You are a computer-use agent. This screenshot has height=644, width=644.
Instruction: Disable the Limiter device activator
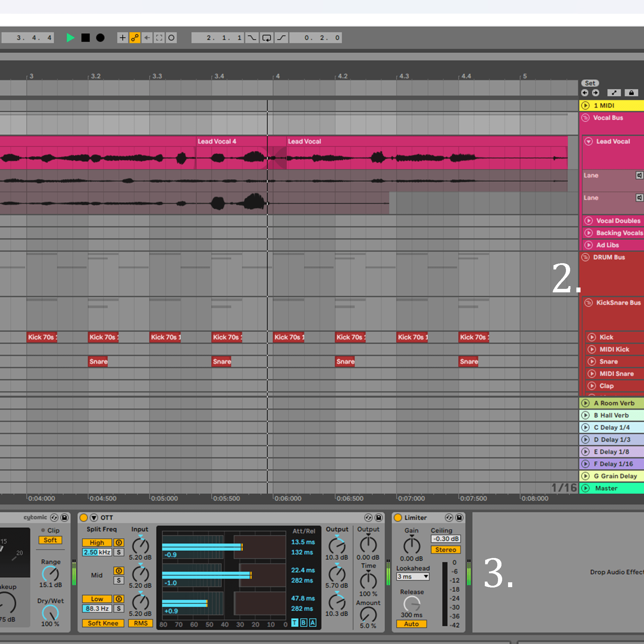398,517
